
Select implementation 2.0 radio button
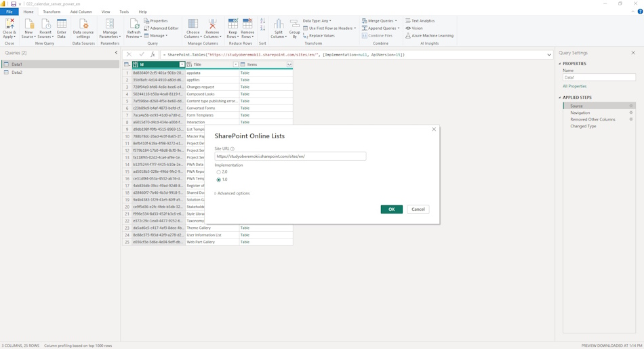click(x=218, y=172)
